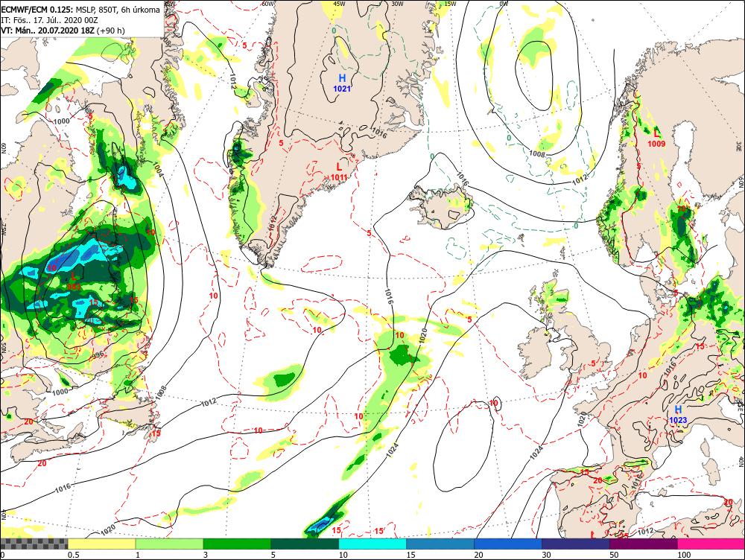Click Ireland on the map
The width and height of the screenshot is (745, 560).
pos(537,351)
